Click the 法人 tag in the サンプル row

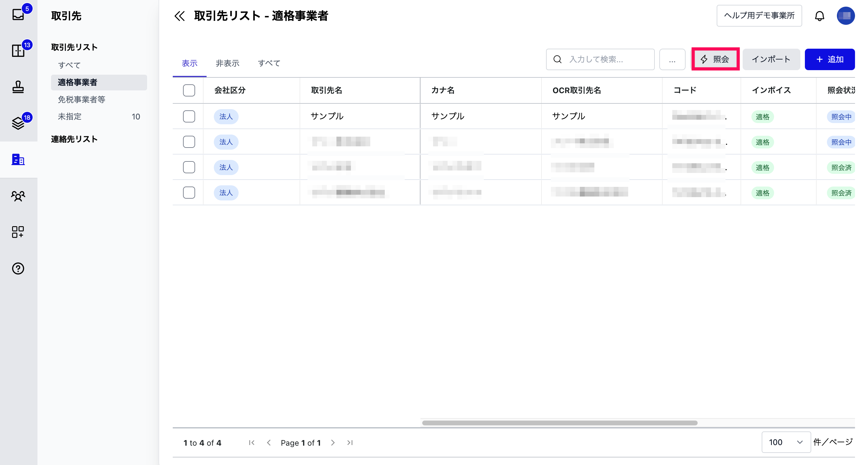(x=226, y=117)
